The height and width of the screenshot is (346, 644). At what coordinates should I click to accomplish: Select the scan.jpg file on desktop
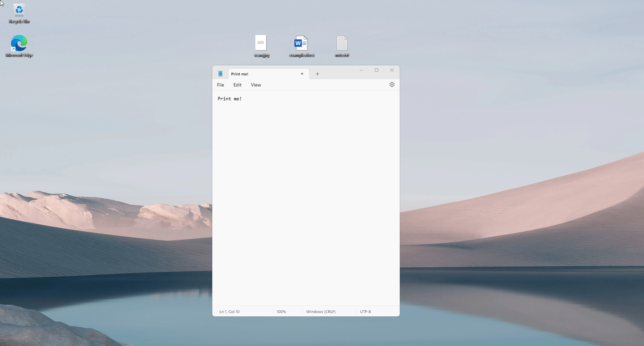(x=261, y=46)
